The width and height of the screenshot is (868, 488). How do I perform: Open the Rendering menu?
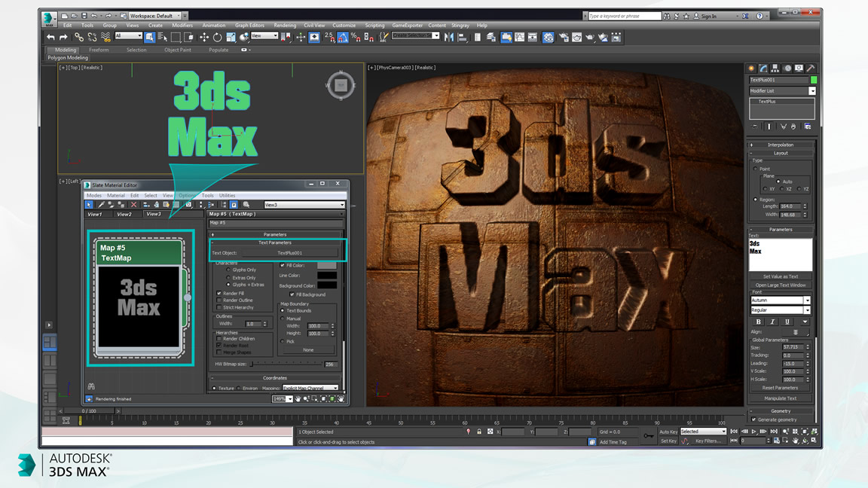coord(285,26)
